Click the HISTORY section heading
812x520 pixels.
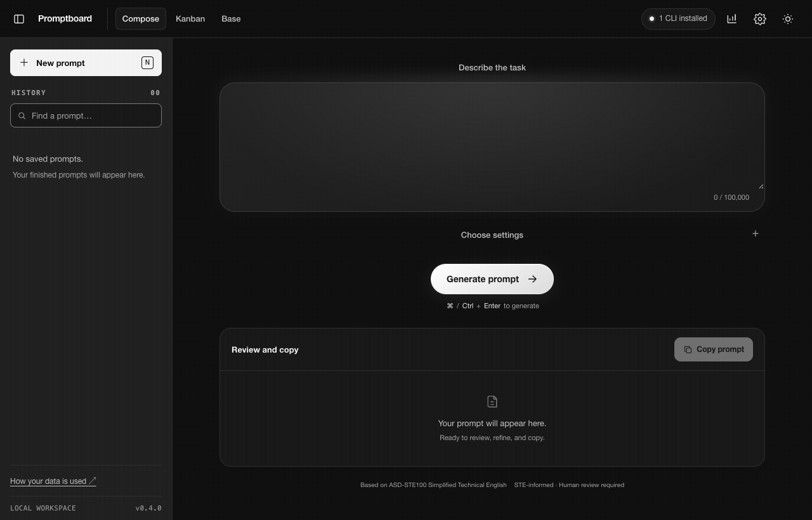tap(29, 93)
